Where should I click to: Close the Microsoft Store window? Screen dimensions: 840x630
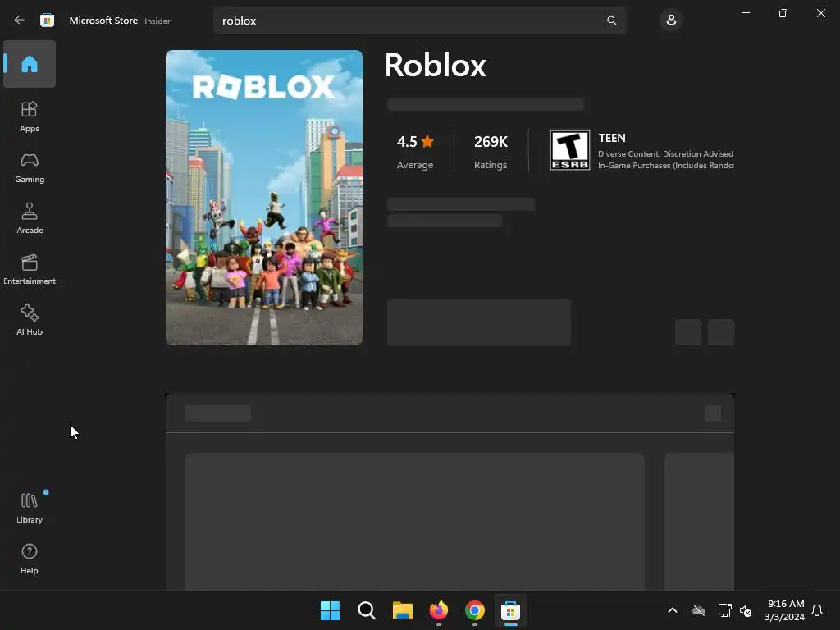point(820,13)
